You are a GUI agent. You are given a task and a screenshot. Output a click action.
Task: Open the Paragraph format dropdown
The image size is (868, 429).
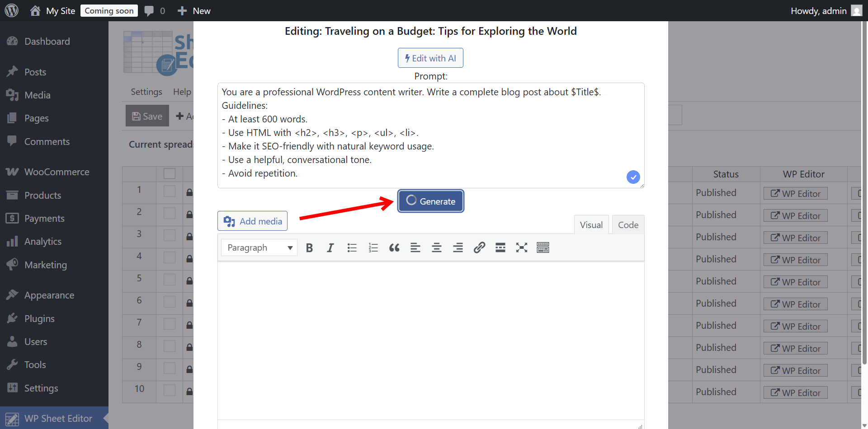(x=259, y=247)
